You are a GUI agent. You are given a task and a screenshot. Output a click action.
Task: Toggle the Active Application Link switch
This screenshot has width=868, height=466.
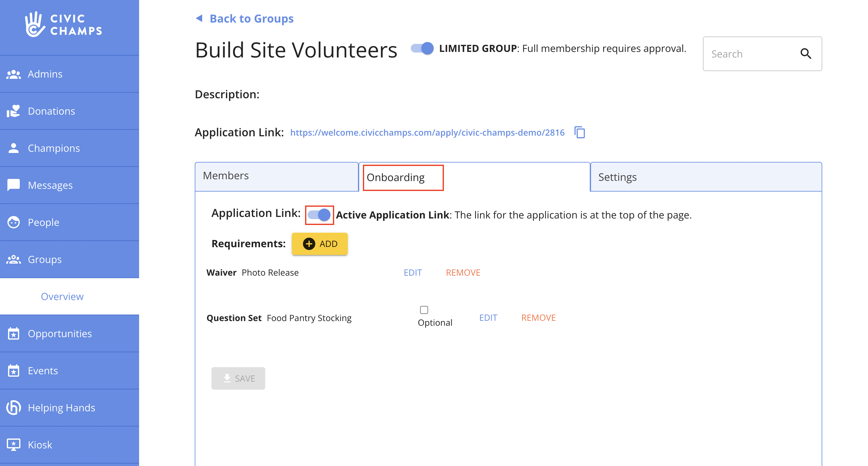tap(319, 215)
